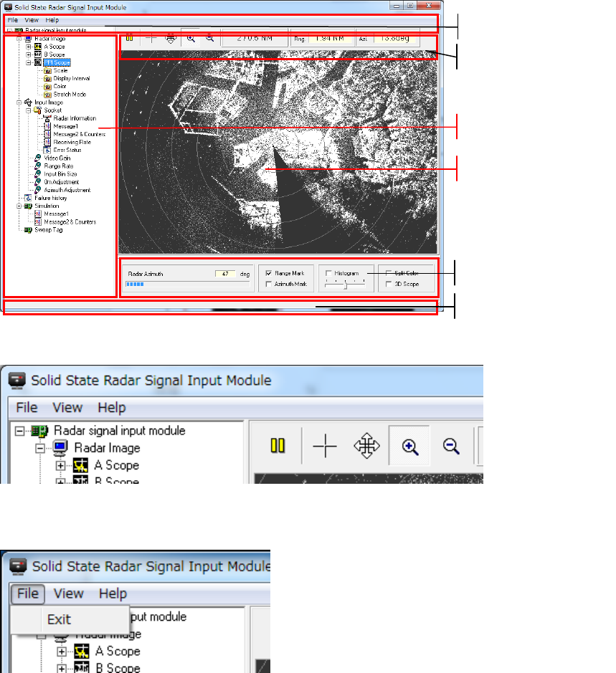Click the B Scope icon in top window tree
This screenshot has height=673, width=616.
pos(38,54)
